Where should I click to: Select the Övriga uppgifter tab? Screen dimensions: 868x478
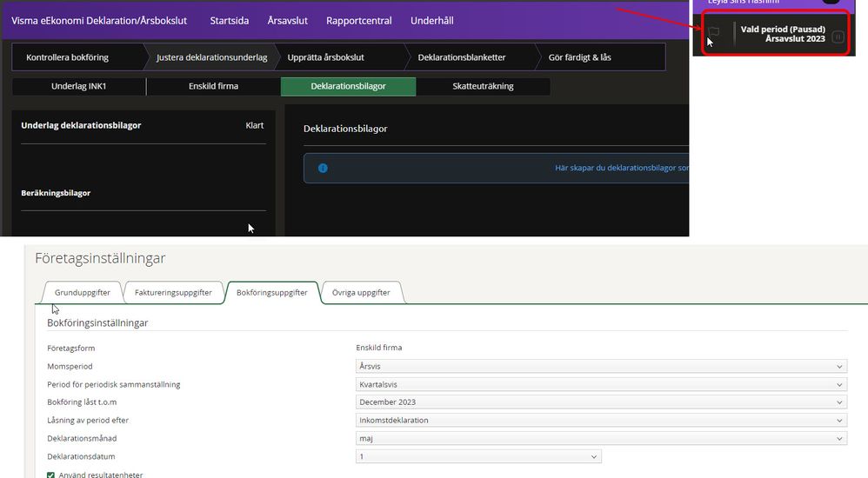click(361, 293)
